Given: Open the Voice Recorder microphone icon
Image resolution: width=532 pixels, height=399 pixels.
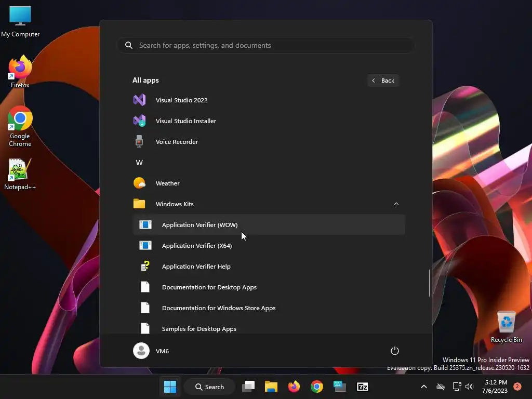Looking at the screenshot, I should 139,141.
